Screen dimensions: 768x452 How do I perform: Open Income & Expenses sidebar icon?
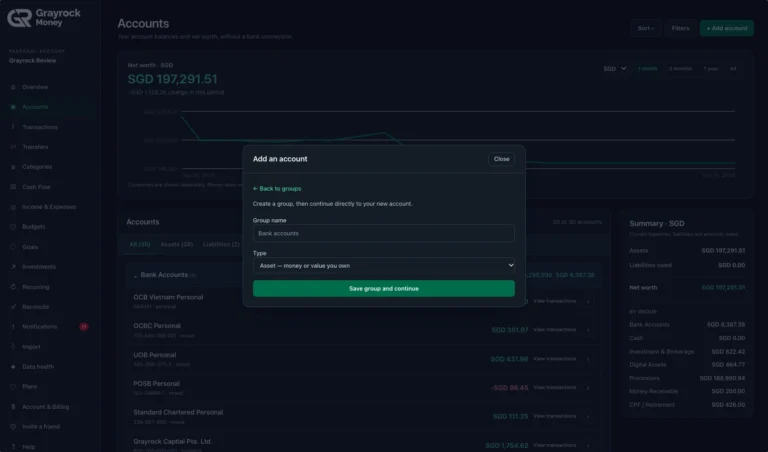[13, 207]
